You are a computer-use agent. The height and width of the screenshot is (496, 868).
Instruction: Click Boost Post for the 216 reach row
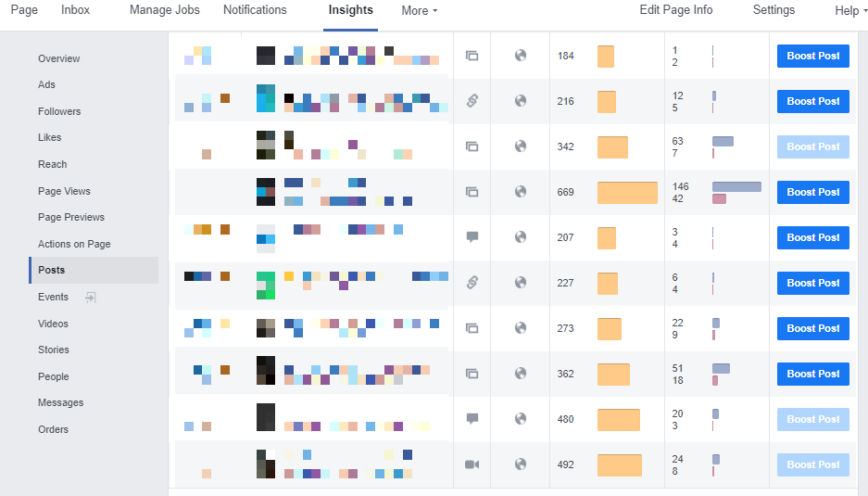[812, 101]
